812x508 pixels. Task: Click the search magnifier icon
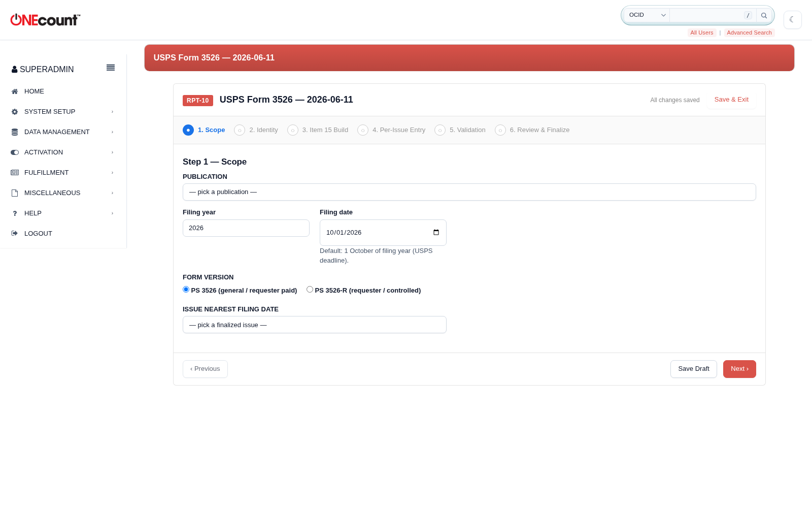764,15
